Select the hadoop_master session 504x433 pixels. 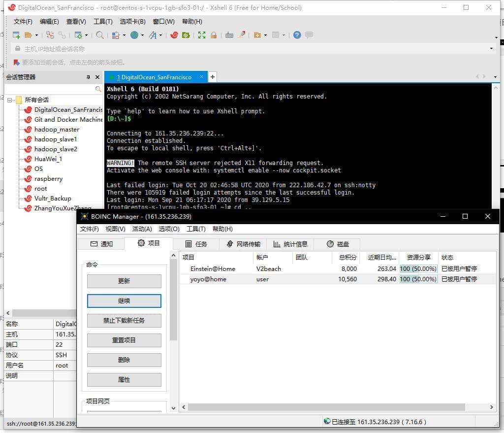[57, 130]
